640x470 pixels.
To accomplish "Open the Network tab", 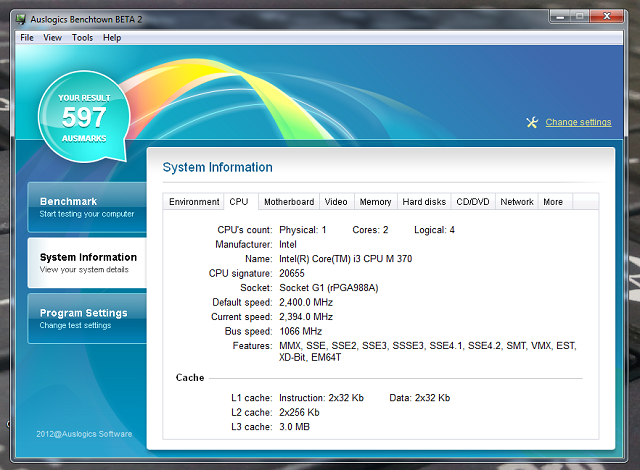I will [x=517, y=202].
